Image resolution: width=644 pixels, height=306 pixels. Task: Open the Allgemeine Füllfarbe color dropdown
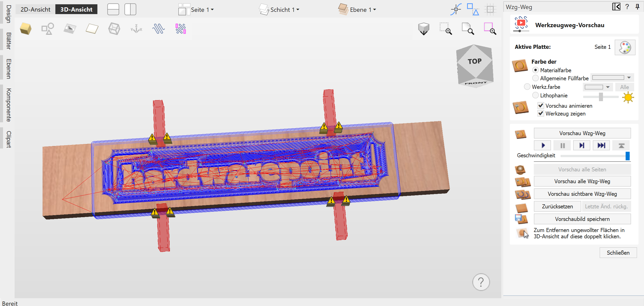629,78
